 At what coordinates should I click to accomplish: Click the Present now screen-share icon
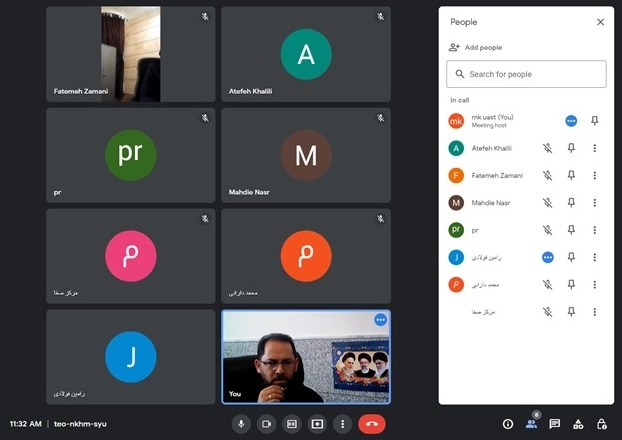(x=317, y=424)
